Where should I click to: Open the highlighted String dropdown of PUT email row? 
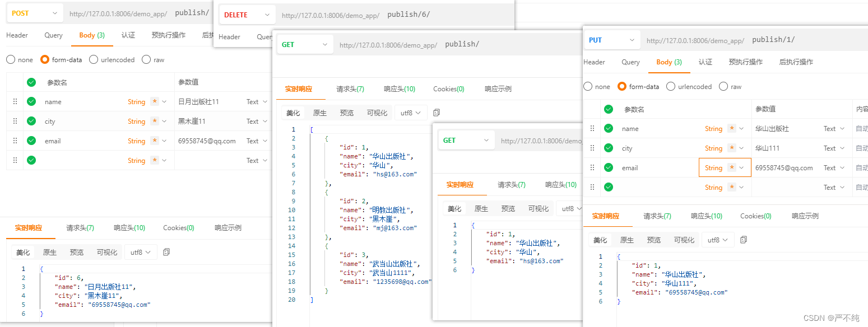(x=725, y=168)
